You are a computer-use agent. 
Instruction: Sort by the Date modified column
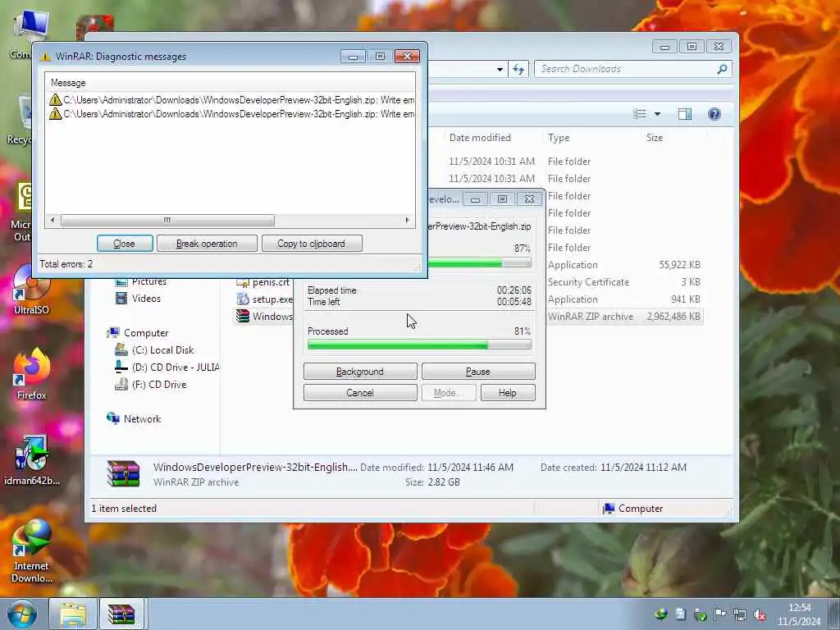coord(480,138)
